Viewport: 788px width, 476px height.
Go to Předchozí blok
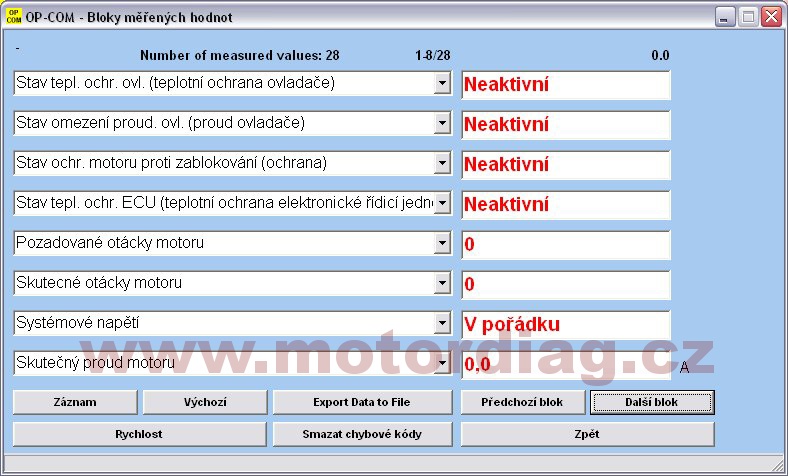click(522, 402)
